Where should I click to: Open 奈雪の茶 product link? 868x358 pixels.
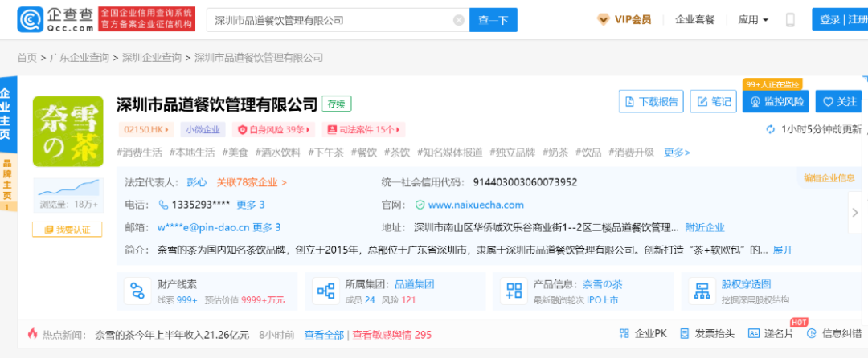(602, 284)
